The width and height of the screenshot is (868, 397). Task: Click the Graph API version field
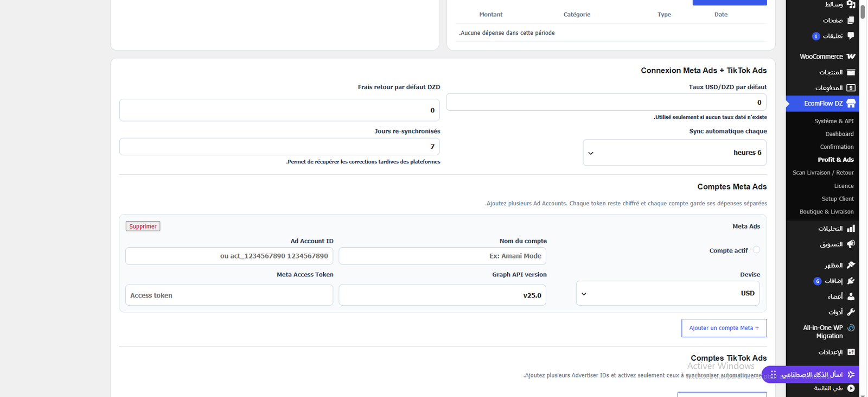tap(442, 295)
